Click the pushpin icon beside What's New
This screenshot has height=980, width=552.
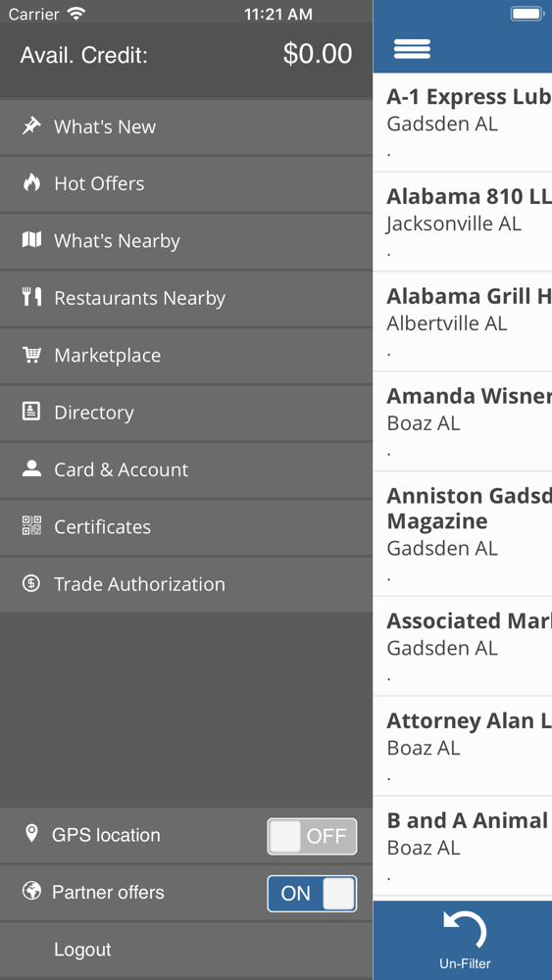point(31,125)
